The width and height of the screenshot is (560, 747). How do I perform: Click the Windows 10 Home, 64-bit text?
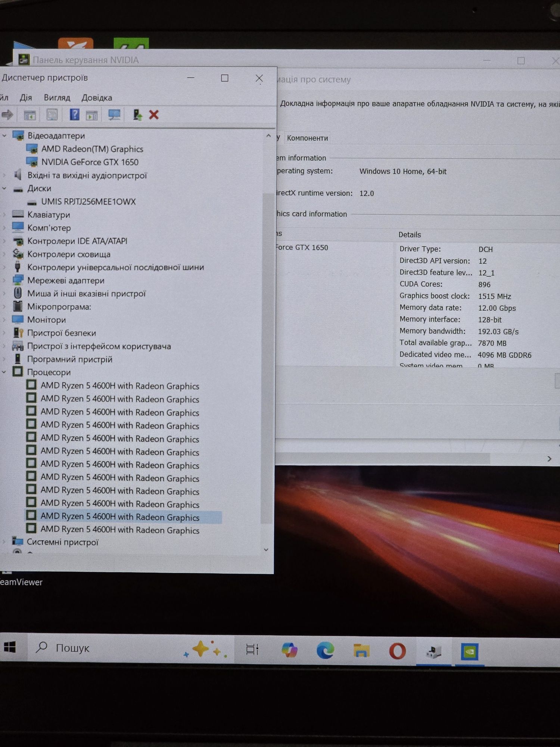click(403, 171)
